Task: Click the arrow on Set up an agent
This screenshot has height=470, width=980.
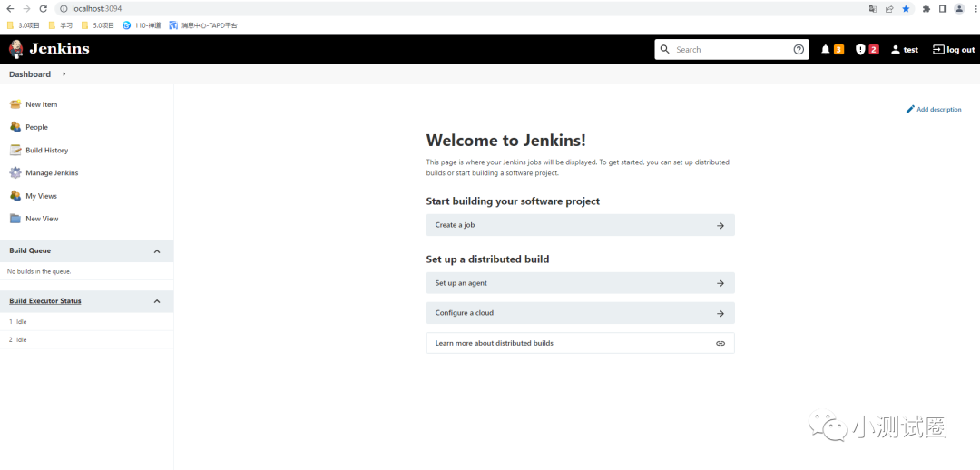Action: click(x=720, y=283)
